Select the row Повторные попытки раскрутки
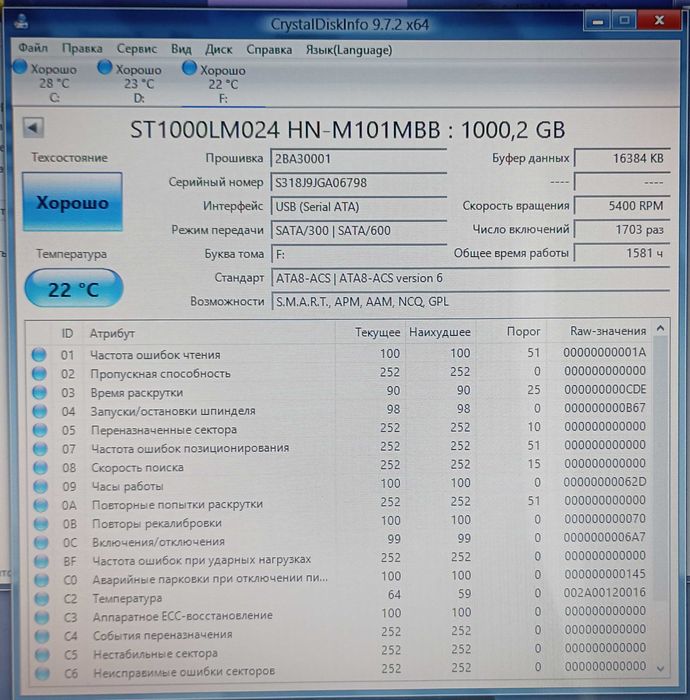 (341, 504)
